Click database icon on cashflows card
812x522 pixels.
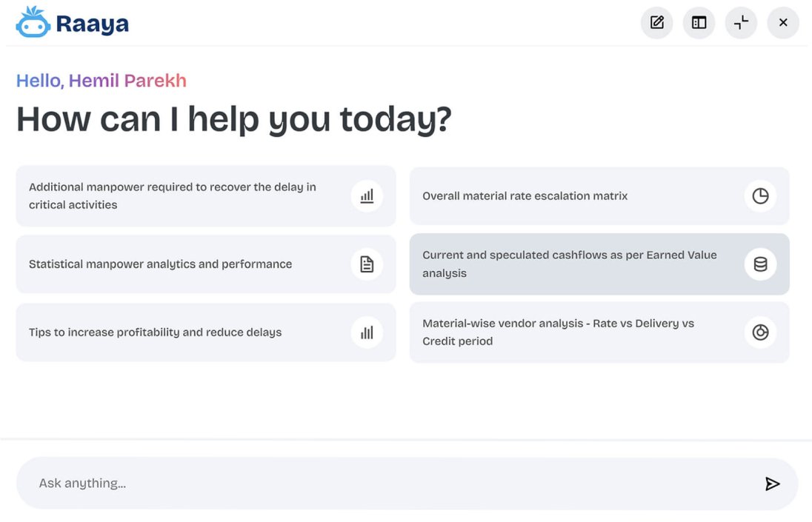(x=760, y=264)
